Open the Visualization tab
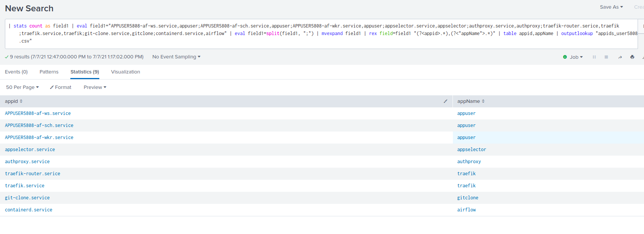 tap(125, 72)
